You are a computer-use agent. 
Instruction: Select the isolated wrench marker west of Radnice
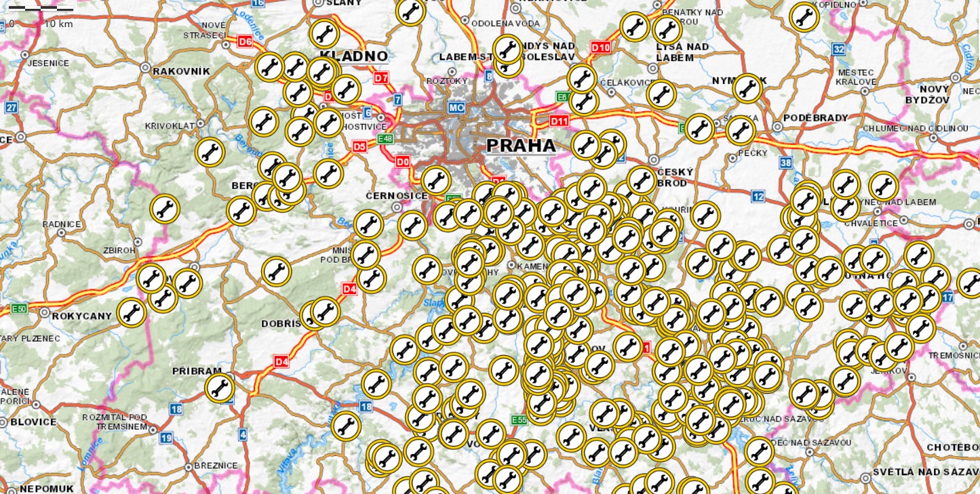pos(164,209)
